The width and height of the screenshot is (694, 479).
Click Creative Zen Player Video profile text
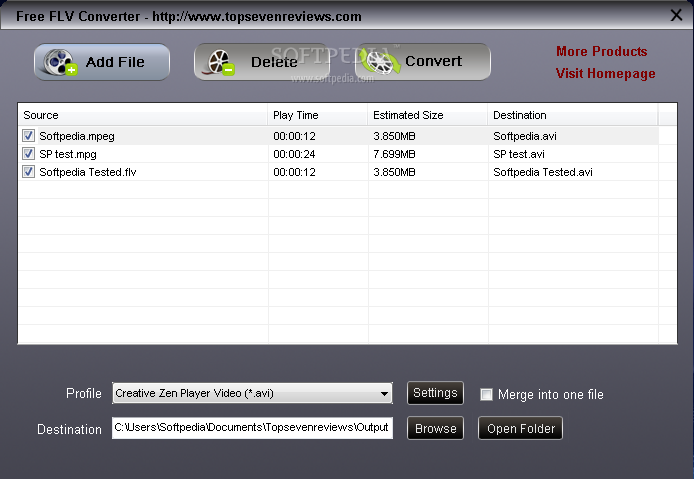click(194, 393)
